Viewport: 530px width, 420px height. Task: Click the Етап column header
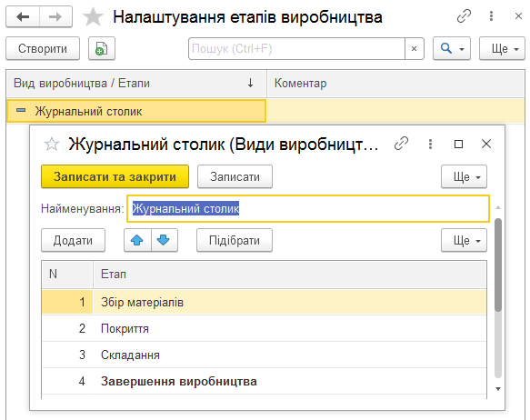pos(290,274)
